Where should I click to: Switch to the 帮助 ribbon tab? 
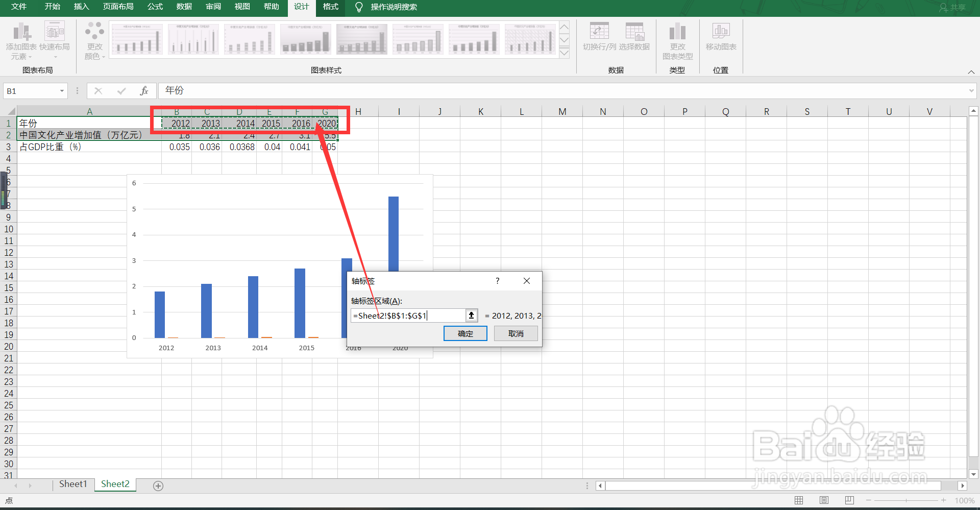click(272, 7)
